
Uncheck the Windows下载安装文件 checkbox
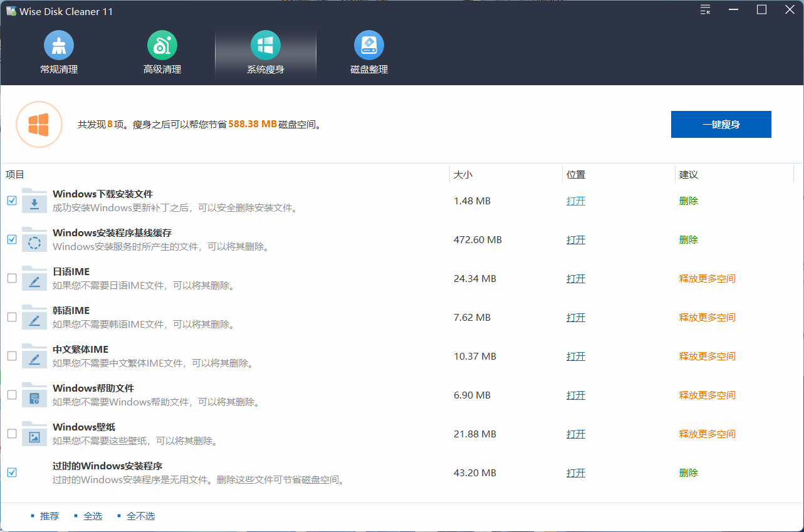tap(12, 201)
